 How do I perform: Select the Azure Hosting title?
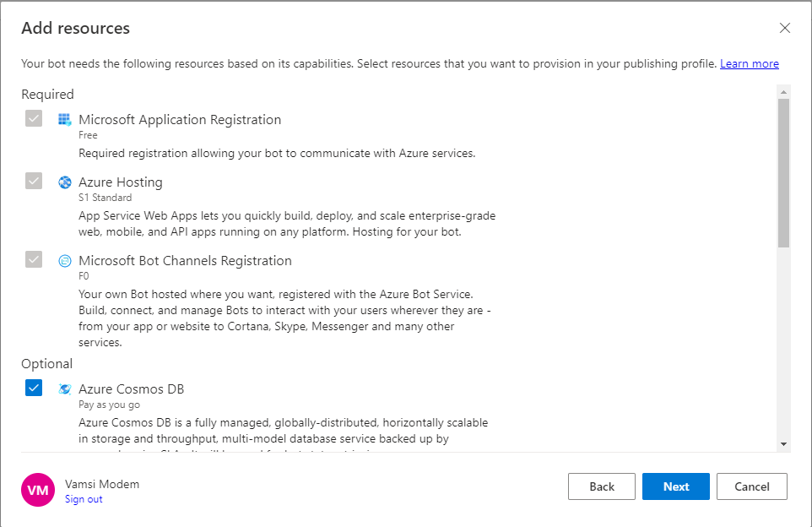(121, 182)
